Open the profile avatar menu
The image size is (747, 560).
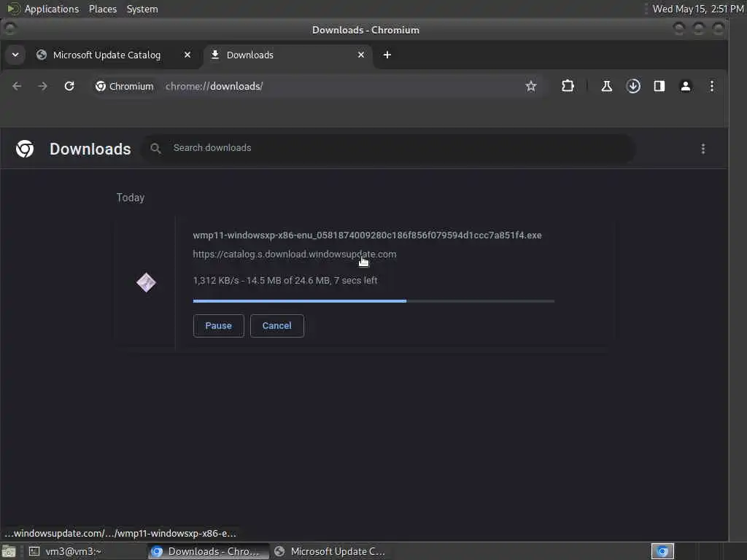click(x=686, y=86)
